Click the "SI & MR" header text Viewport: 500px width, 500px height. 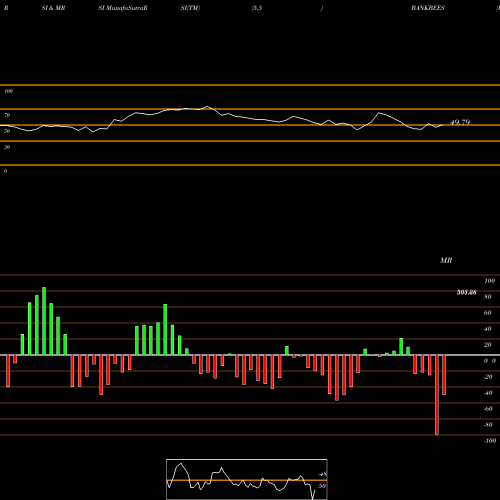click(53, 8)
